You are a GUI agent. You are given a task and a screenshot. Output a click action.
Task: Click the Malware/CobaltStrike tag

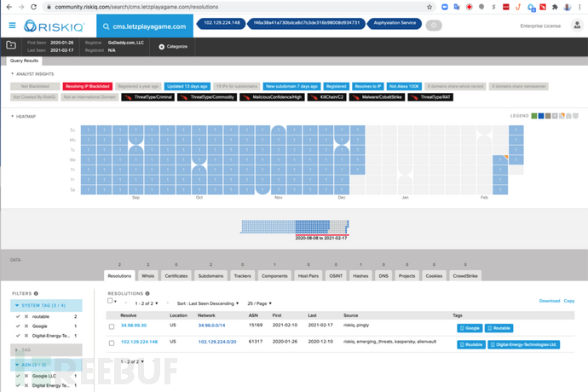[x=377, y=97]
